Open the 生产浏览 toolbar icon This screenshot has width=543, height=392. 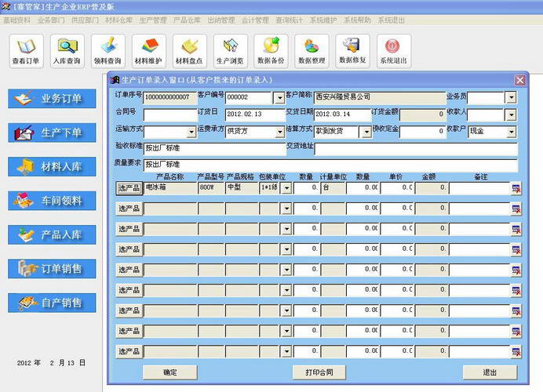230,51
